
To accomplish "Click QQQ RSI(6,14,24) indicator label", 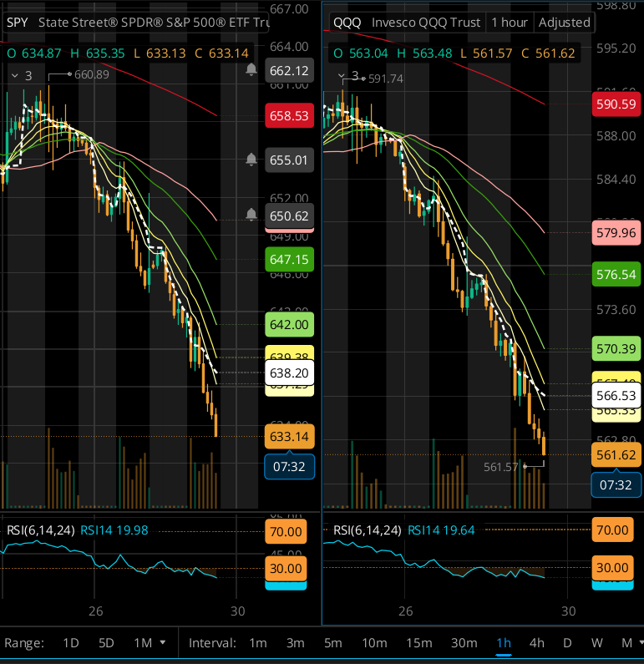I will point(367,530).
